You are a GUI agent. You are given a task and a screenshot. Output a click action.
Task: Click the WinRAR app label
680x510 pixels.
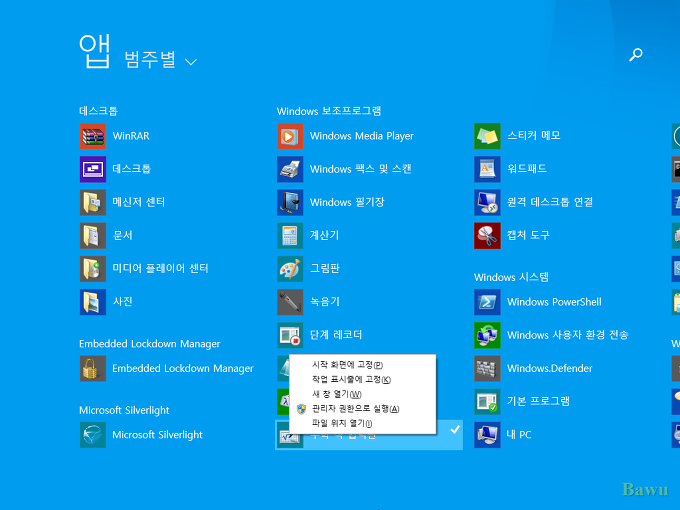click(x=131, y=136)
